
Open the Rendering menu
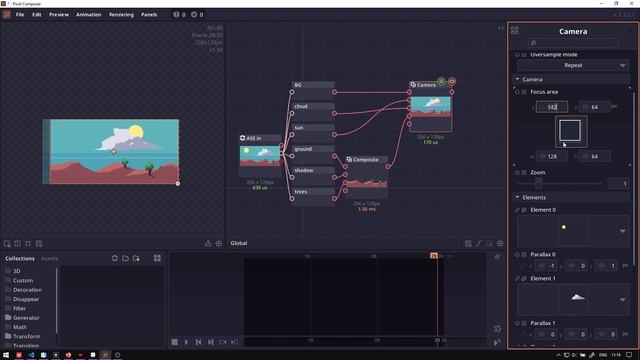click(x=121, y=15)
